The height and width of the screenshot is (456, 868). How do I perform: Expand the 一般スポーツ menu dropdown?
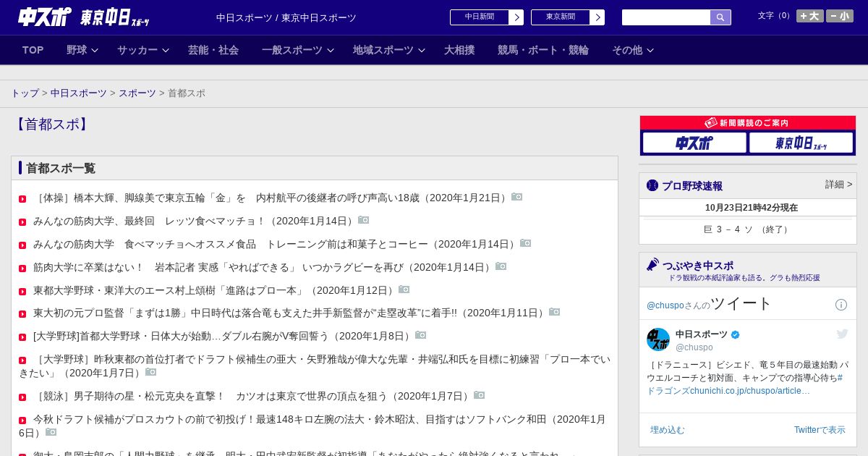pyautogui.click(x=298, y=50)
